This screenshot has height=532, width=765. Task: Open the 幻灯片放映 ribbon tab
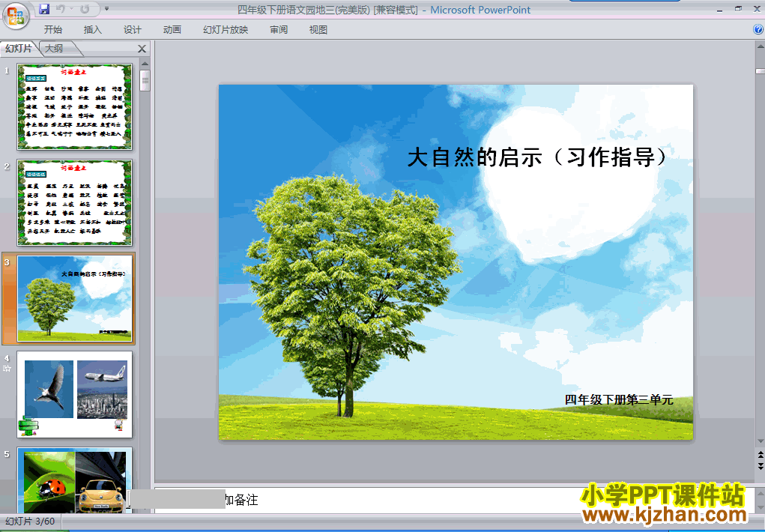pyautogui.click(x=226, y=30)
